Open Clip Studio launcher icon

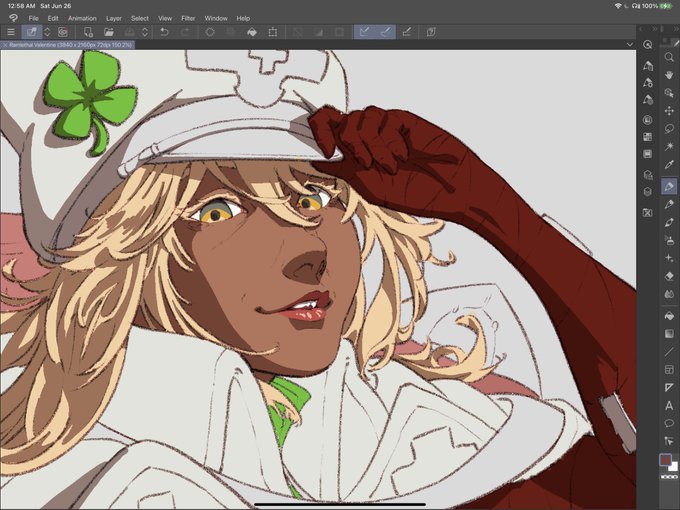click(x=63, y=32)
